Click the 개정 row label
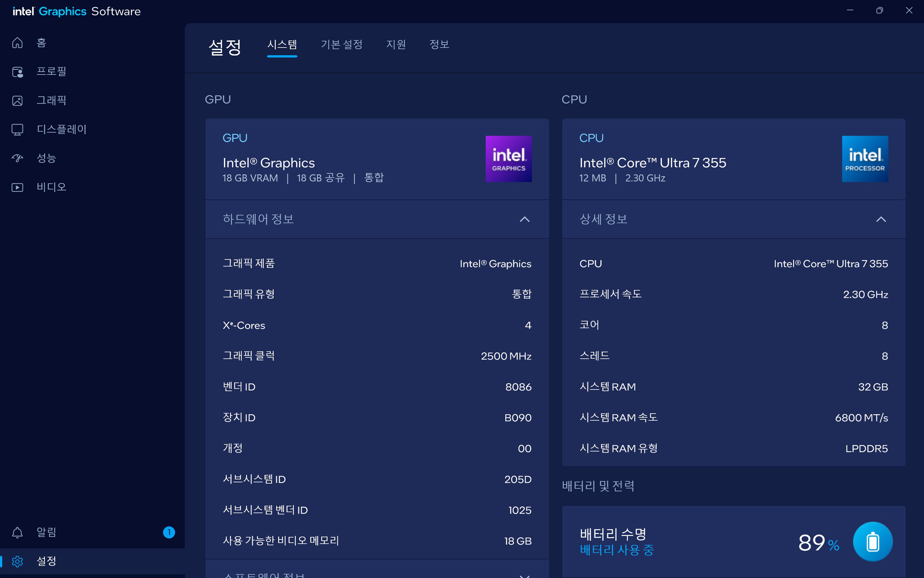924x578 pixels. click(x=233, y=448)
